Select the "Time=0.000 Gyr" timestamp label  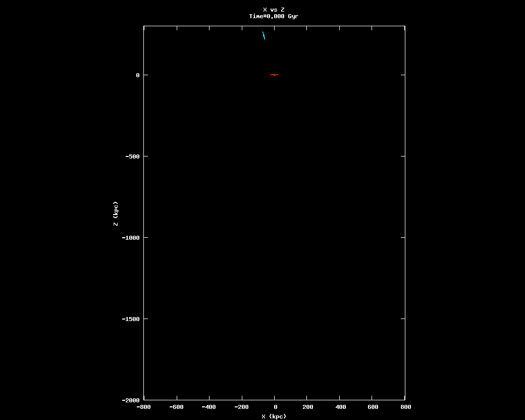(274, 16)
